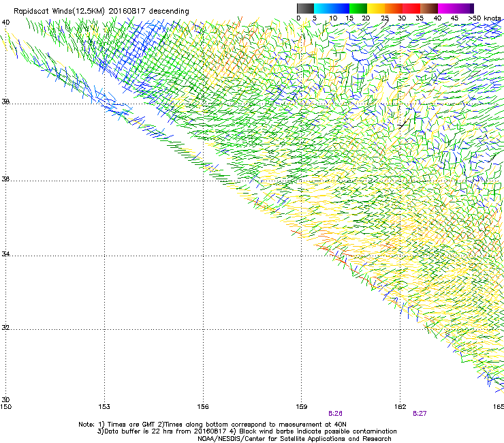The image size is (504, 443).
Task: Click the '20' legend label
Action: [x=366, y=18]
